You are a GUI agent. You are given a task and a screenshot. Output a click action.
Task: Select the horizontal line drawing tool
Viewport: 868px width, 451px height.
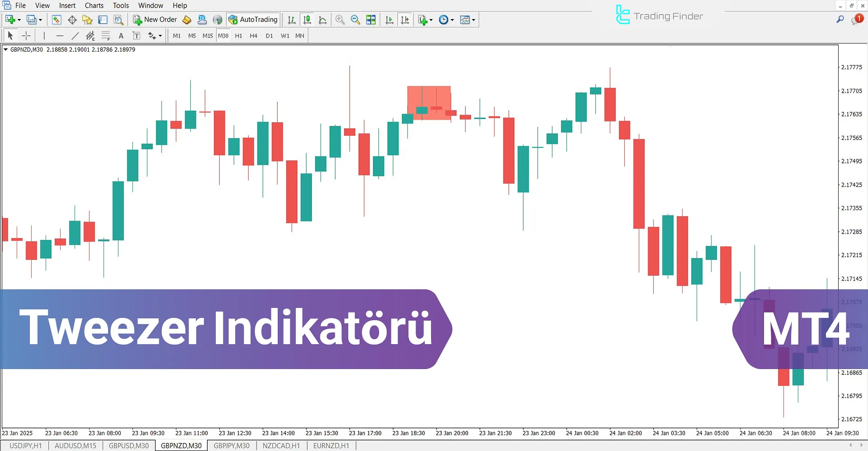(60, 35)
